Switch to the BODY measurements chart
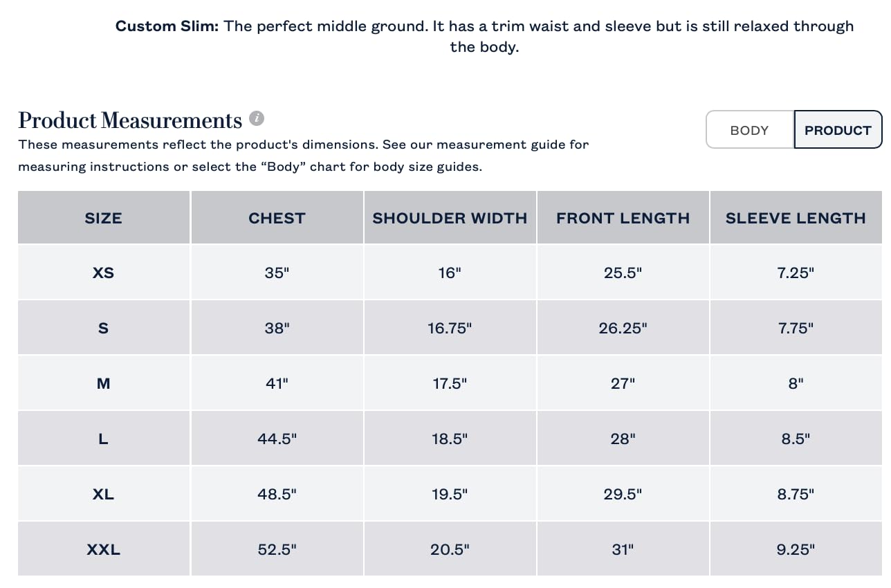The width and height of the screenshot is (891, 588). (x=749, y=130)
